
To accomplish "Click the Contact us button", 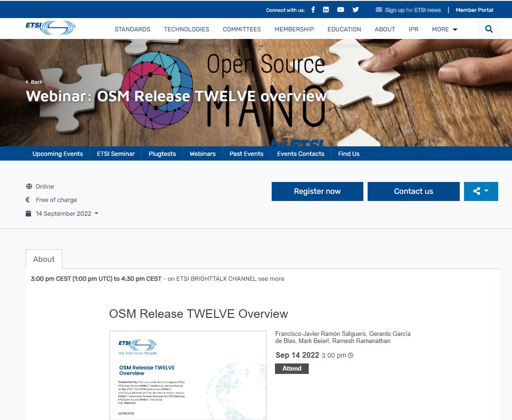I will (x=413, y=191).
